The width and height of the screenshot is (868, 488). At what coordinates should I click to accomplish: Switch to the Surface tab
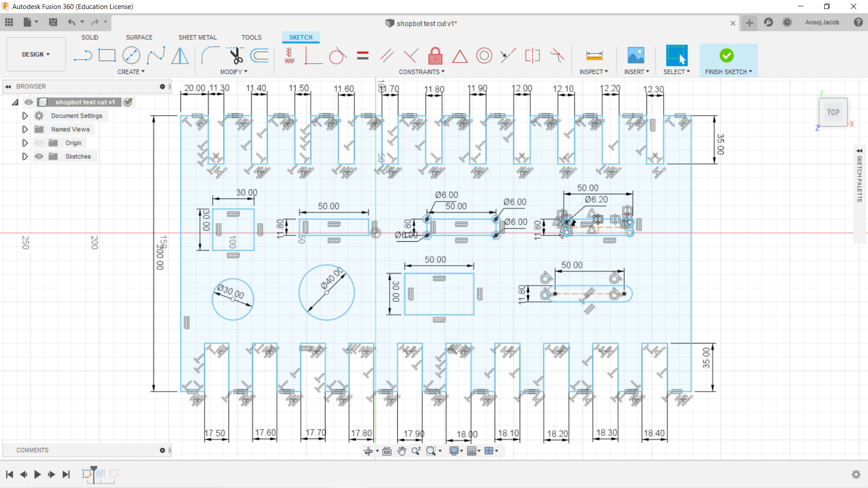click(x=139, y=38)
